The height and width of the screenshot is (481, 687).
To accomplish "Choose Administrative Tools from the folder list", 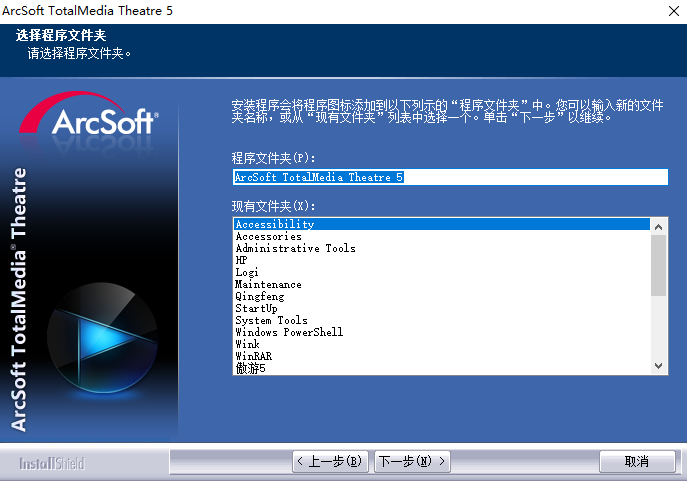I will point(442,248).
